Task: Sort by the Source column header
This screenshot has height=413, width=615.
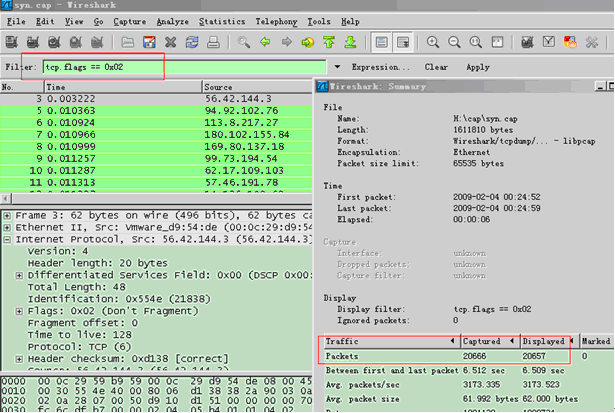Action: point(257,87)
